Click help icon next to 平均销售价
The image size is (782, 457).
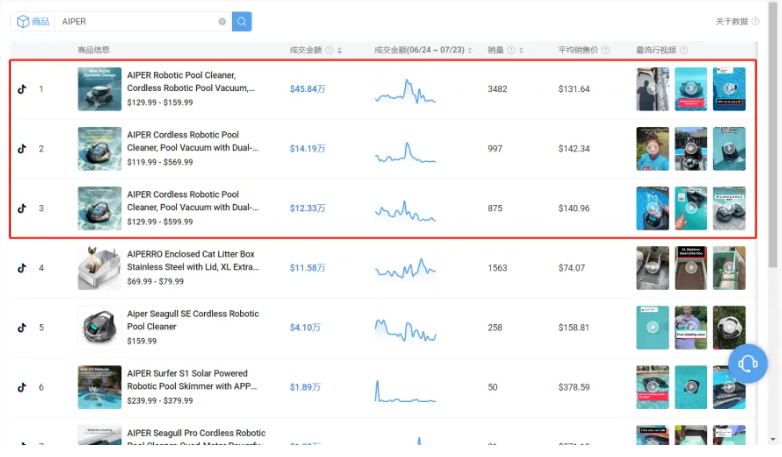(607, 50)
